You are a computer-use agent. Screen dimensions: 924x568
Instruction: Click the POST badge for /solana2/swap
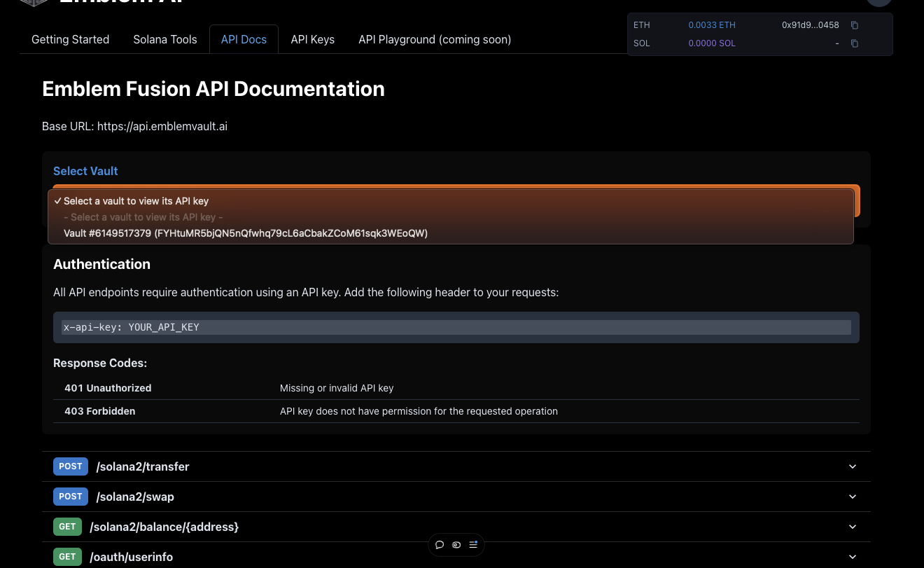click(71, 497)
